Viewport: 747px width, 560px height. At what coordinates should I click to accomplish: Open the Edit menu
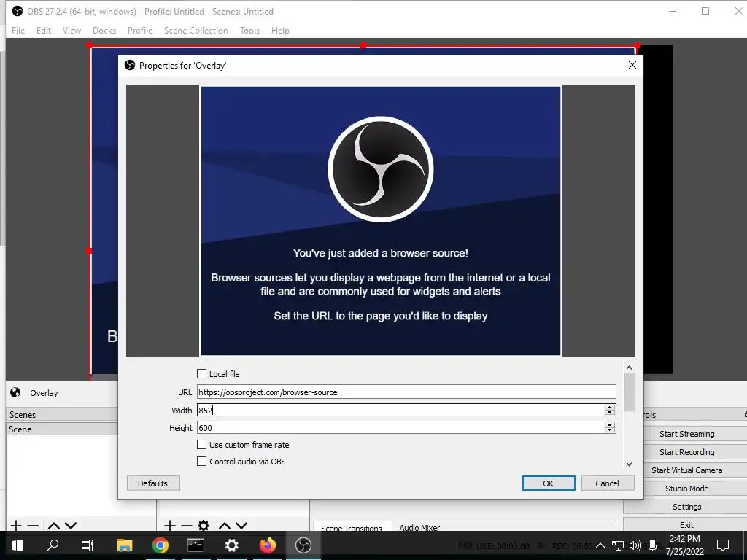pos(43,30)
